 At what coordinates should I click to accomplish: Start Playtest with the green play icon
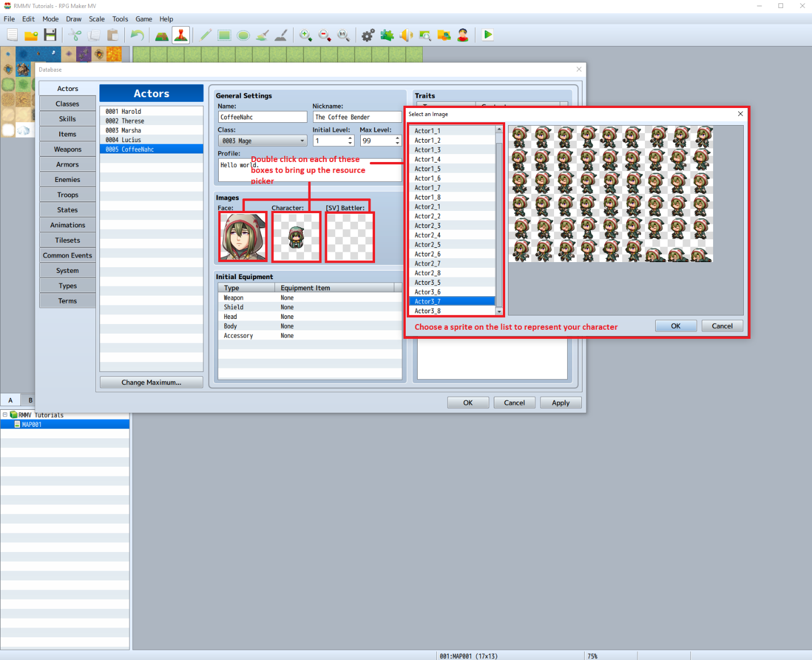pos(488,35)
